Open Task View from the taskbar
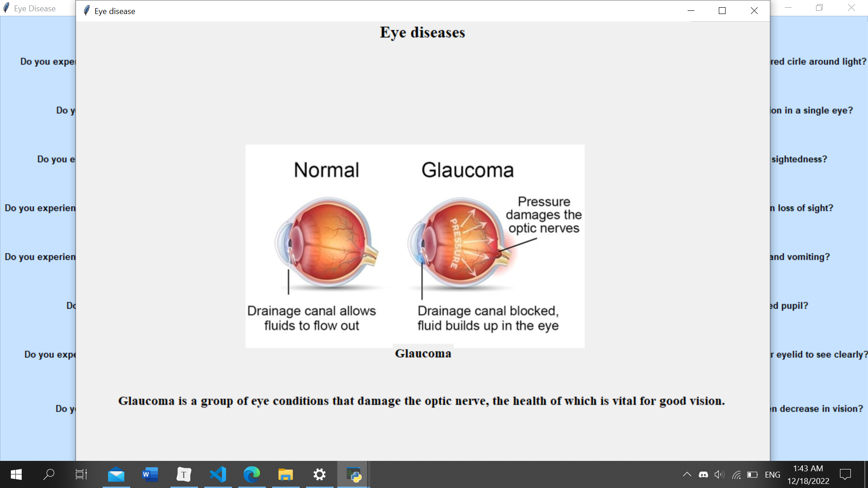Viewport: 868px width, 488px height. pos(81,474)
